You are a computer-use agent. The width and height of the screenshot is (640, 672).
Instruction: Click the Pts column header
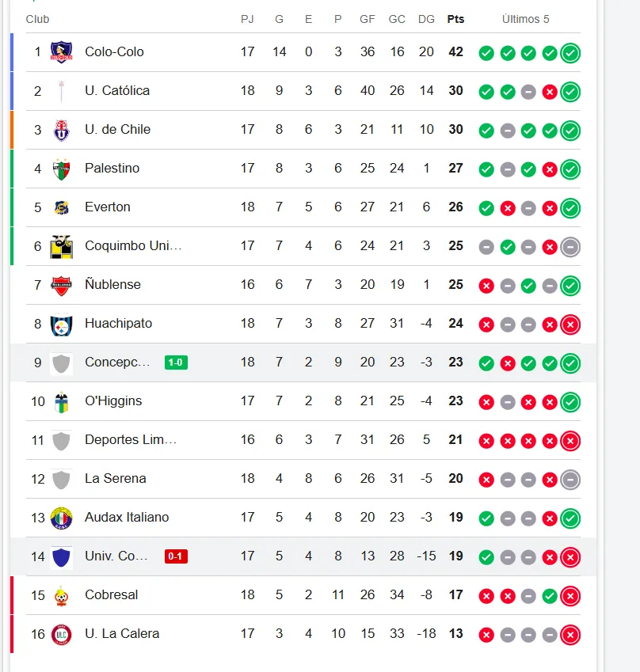(x=455, y=19)
